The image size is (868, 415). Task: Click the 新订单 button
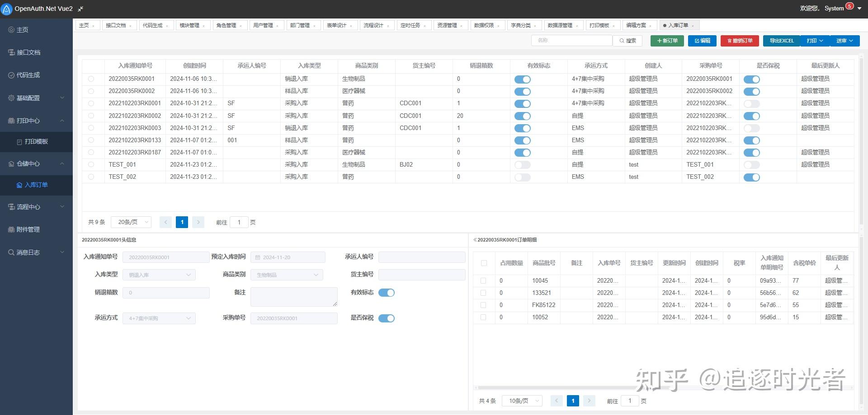pyautogui.click(x=667, y=41)
